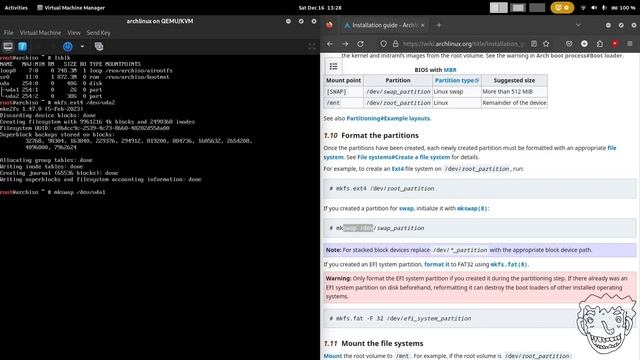Screen dimensions: 640x360
Task: Select the third tiling layout icon in top bar
Action: tap(536, 7)
